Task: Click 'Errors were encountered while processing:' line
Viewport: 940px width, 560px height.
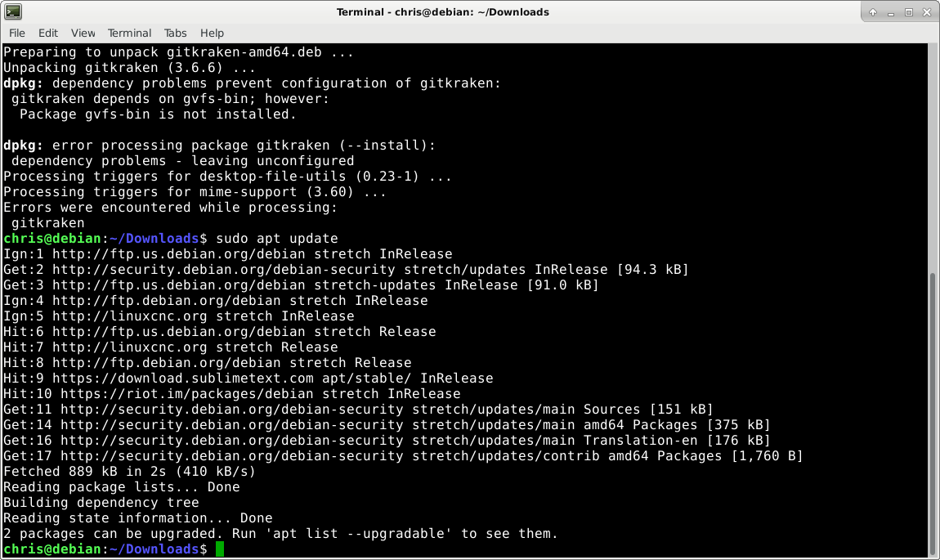Action: (170, 208)
